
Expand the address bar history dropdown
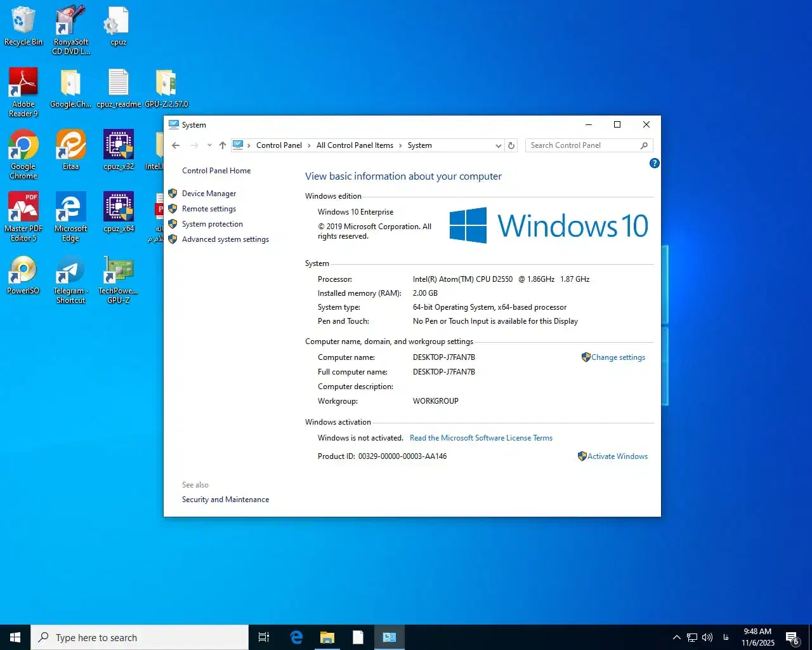[x=498, y=145]
